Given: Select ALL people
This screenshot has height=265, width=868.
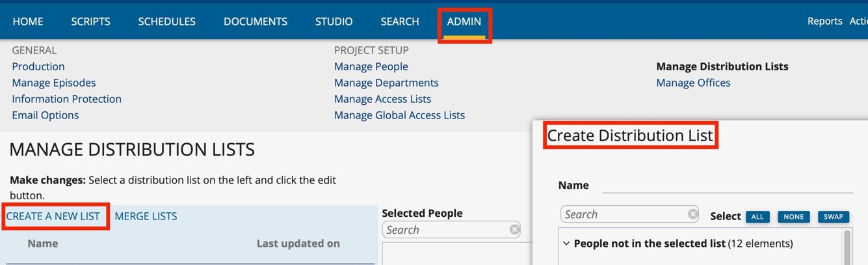Looking at the screenshot, I should pyautogui.click(x=757, y=217).
